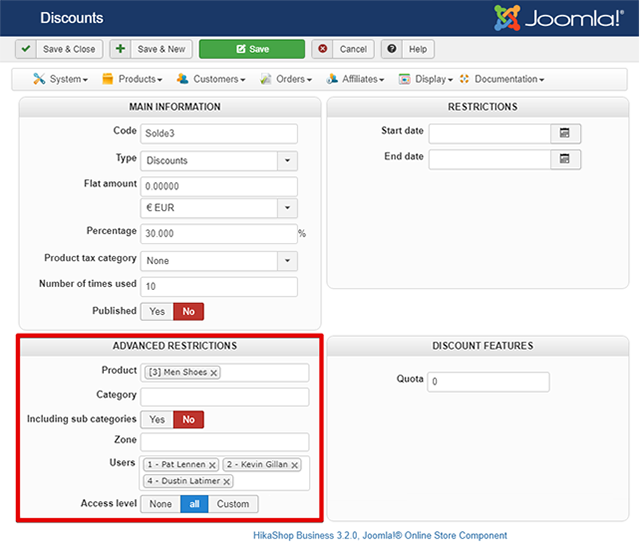Set Including sub categories to Yes

coord(157,420)
